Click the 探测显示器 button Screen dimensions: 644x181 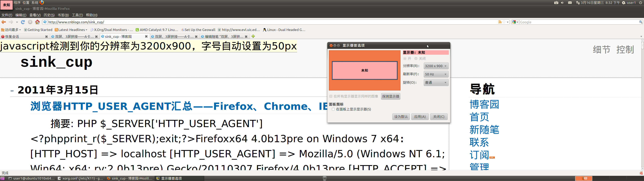pos(390,96)
